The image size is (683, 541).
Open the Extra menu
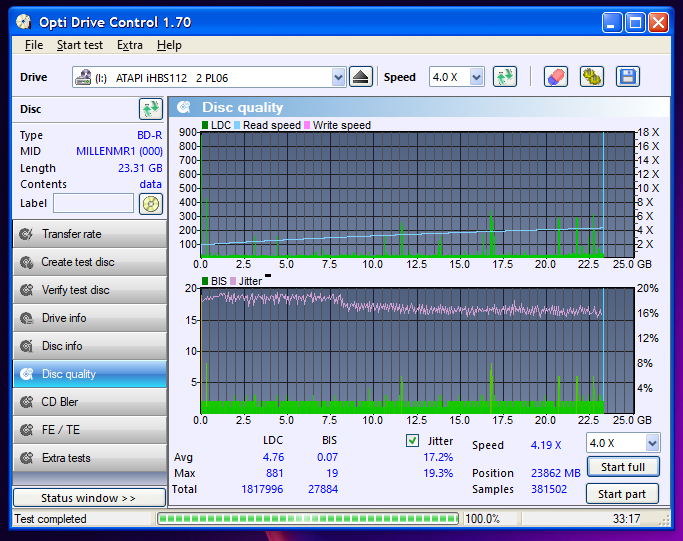coord(129,45)
